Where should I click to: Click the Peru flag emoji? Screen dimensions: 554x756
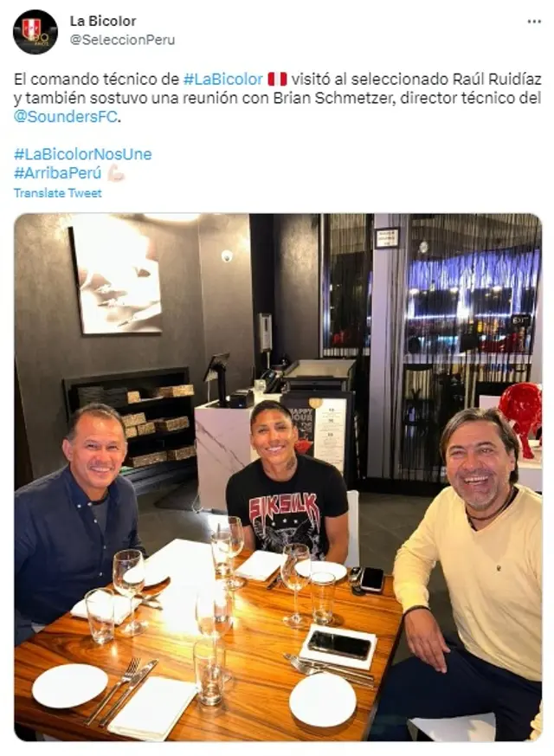pos(277,79)
